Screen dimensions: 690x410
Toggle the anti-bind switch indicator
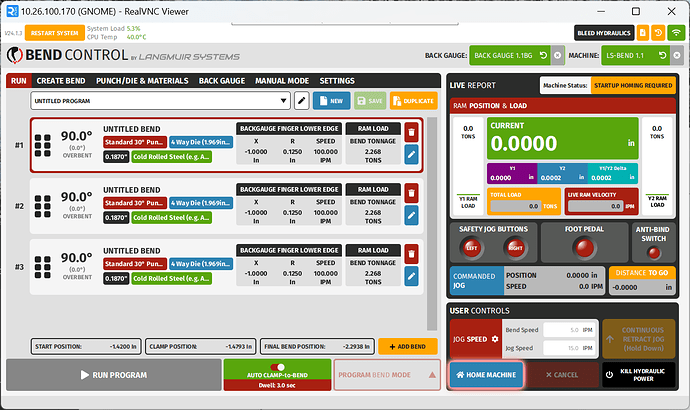pos(653,253)
